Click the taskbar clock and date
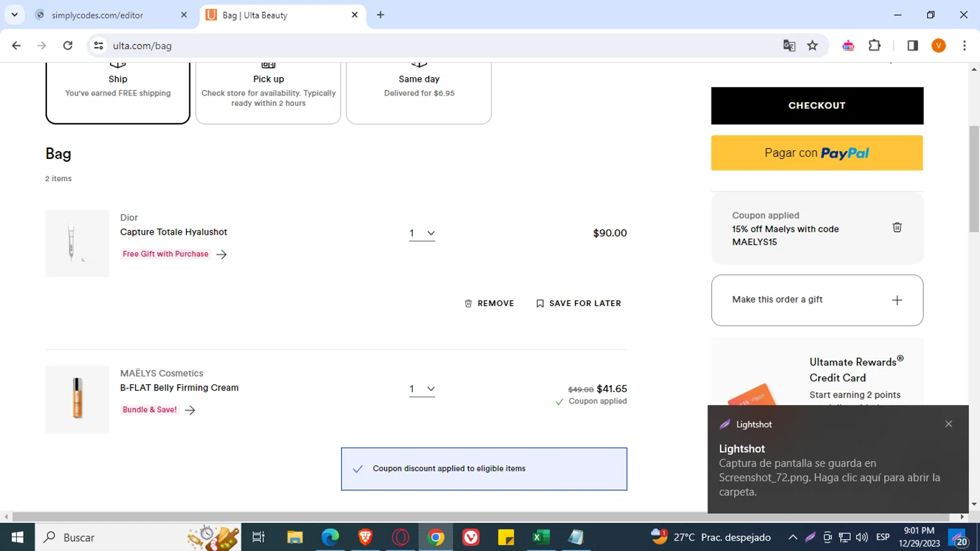The height and width of the screenshot is (551, 980). tap(919, 537)
